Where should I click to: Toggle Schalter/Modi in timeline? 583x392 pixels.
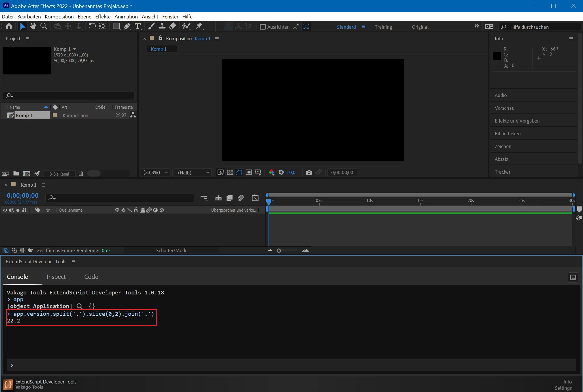click(x=171, y=250)
